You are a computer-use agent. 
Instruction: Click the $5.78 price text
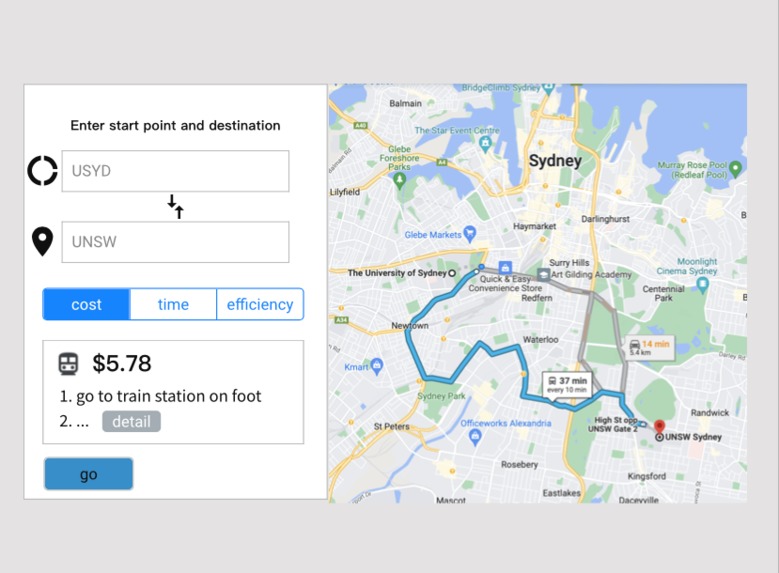point(122,363)
